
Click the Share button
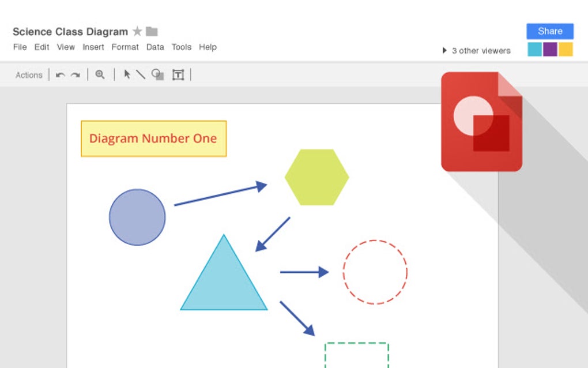[x=549, y=31]
